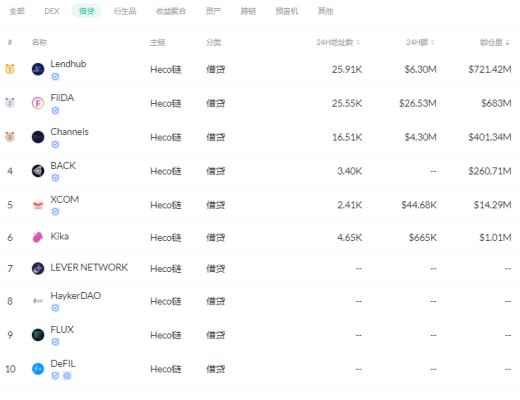Switch to the DEX tab
520x400 pixels.
point(52,11)
